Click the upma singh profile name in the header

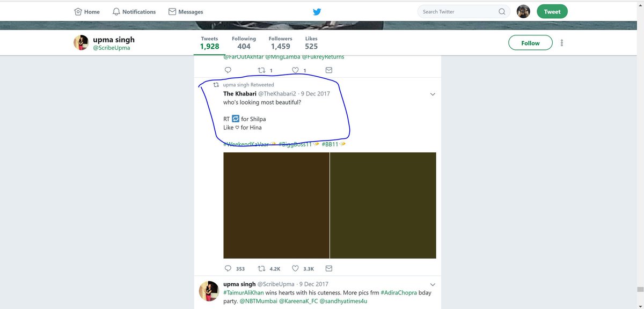point(113,40)
